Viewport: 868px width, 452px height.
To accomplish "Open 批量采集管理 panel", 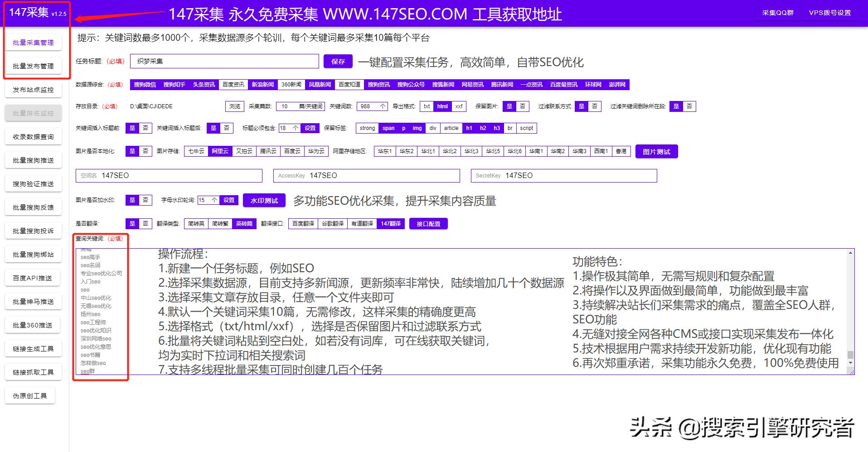I will point(33,42).
